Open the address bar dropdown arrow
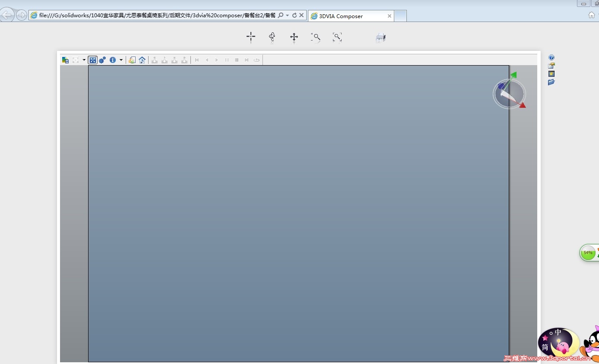The width and height of the screenshot is (599, 364). click(x=287, y=15)
